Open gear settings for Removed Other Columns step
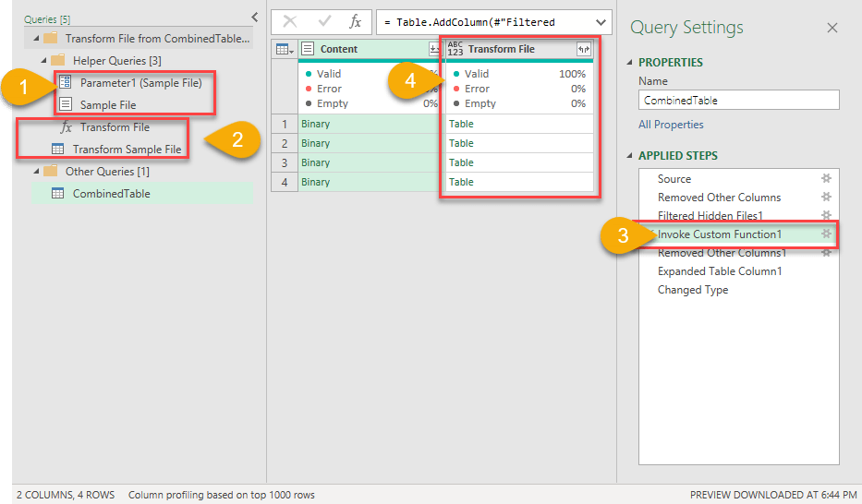This screenshot has height=504, width=862. pos(827,198)
